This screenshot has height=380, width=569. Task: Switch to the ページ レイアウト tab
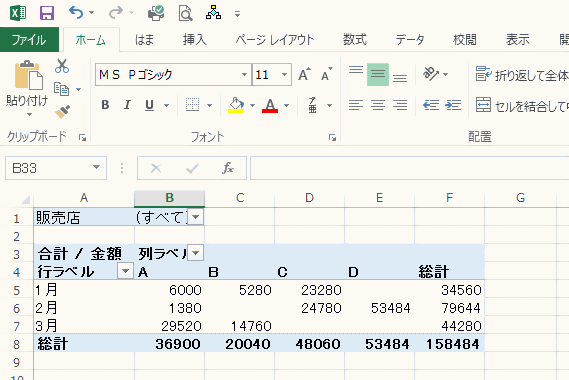coord(275,39)
